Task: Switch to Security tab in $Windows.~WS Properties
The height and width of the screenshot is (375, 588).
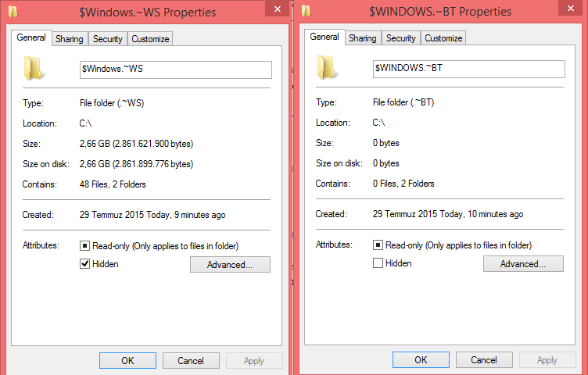Action: [x=107, y=39]
